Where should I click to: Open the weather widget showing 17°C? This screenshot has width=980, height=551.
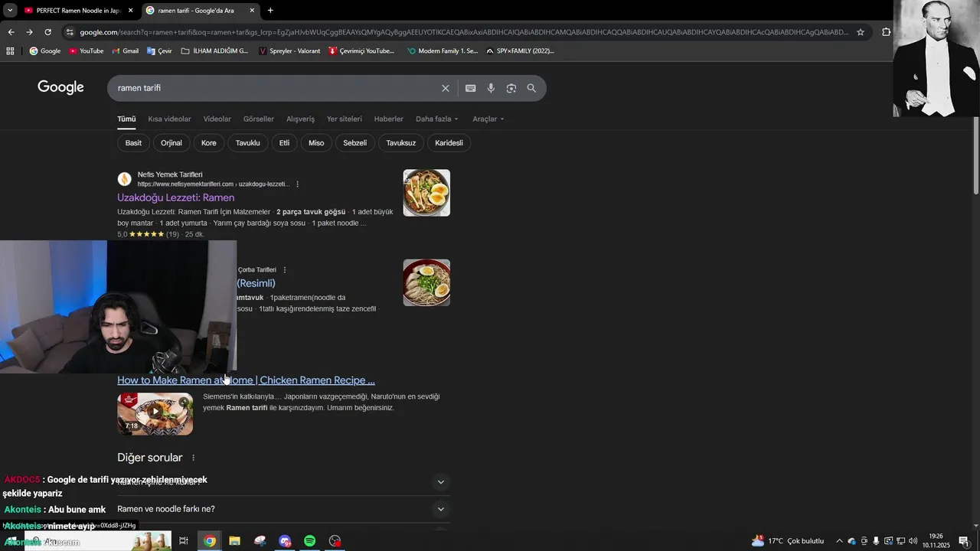pos(788,541)
